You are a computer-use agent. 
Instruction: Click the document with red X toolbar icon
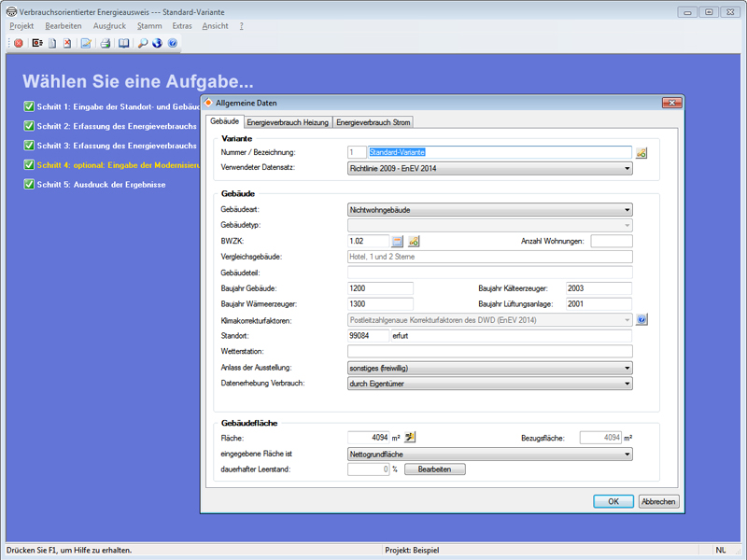(x=67, y=43)
